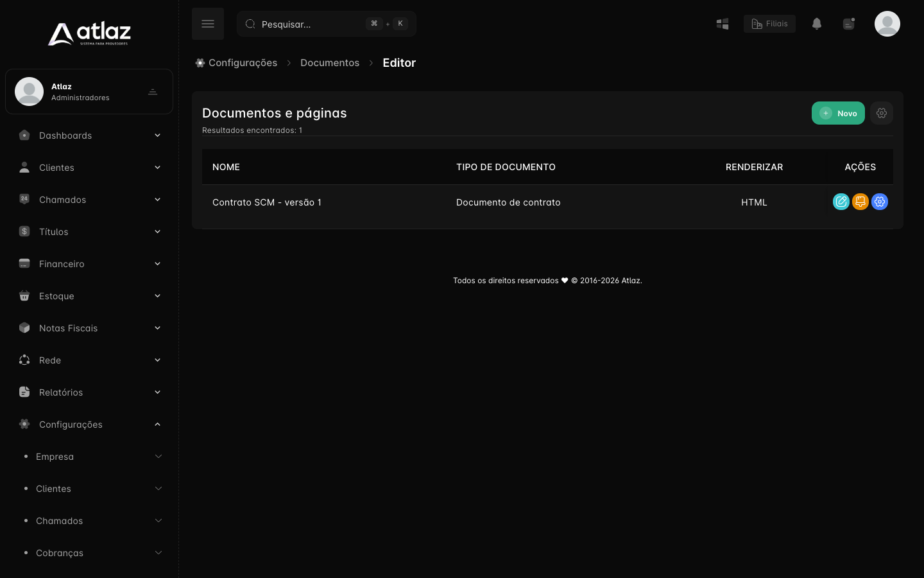Click the AÇÕES column header
Image resolution: width=924 pixels, height=578 pixels.
[860, 167]
